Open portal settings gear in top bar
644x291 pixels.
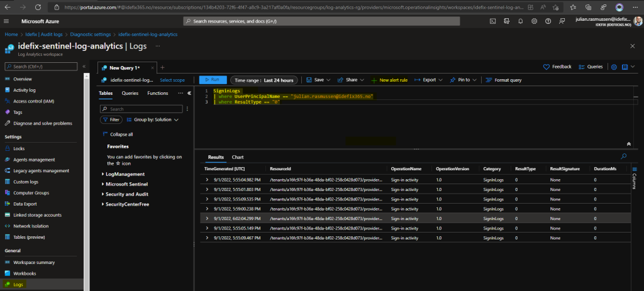534,21
